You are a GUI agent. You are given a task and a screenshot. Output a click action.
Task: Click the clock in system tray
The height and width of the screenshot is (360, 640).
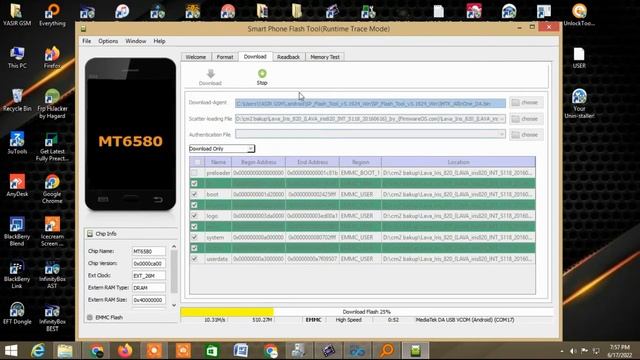pyautogui.click(x=620, y=351)
